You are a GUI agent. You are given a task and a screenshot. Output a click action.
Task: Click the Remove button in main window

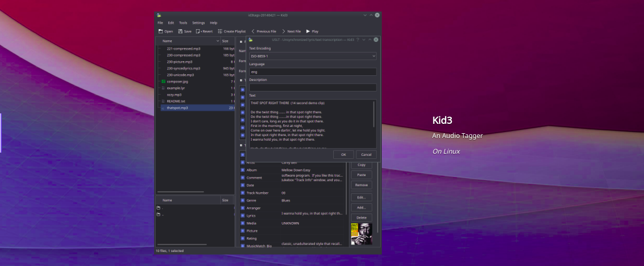tap(361, 185)
